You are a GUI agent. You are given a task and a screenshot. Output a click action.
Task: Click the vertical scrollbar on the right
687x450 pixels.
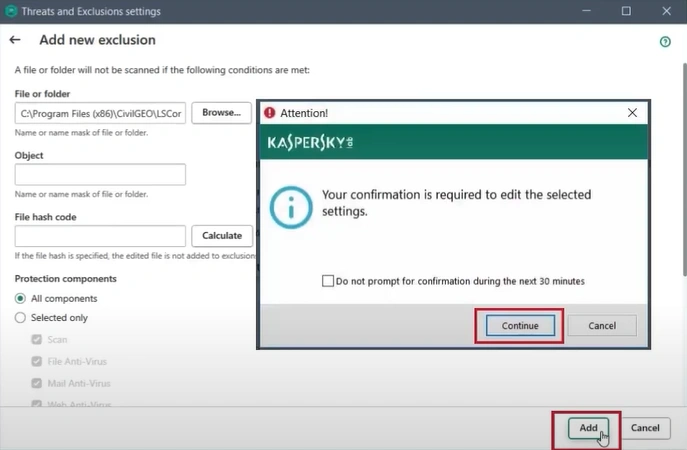tap(685, 170)
